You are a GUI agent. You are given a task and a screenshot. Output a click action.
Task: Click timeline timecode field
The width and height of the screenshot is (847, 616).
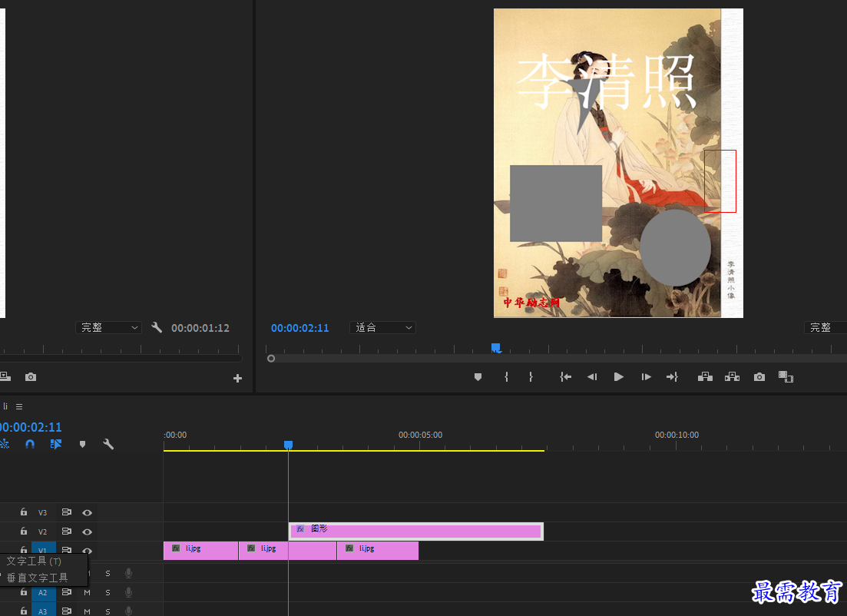click(x=31, y=427)
